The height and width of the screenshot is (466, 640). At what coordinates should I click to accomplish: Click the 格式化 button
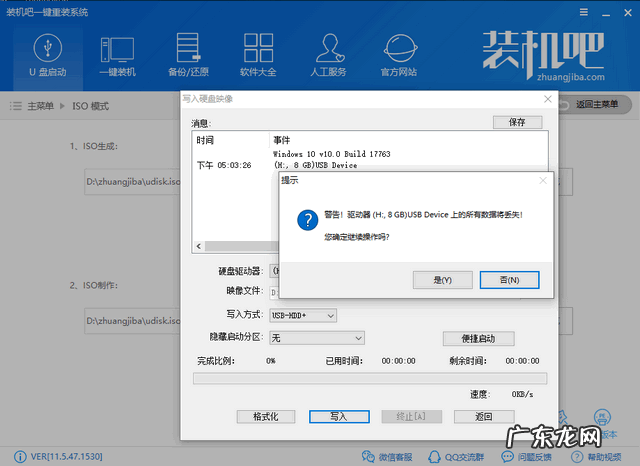tap(266, 417)
